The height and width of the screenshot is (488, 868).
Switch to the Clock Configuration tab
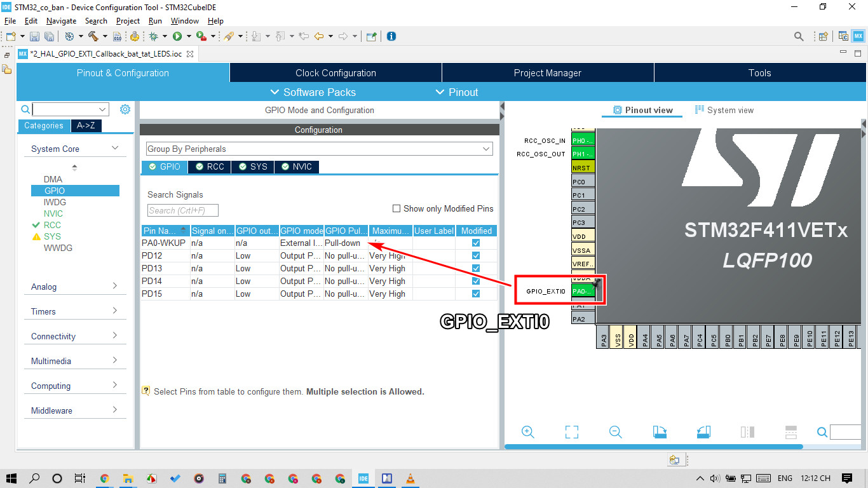[336, 72]
